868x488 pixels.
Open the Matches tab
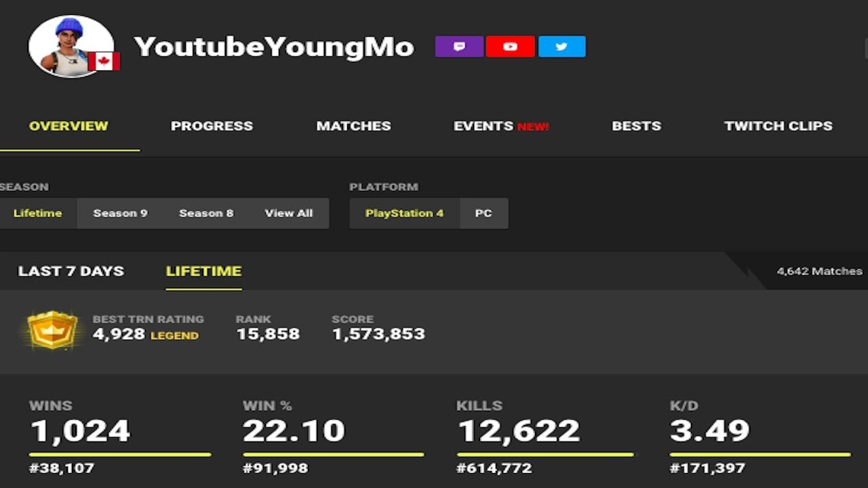(x=353, y=126)
